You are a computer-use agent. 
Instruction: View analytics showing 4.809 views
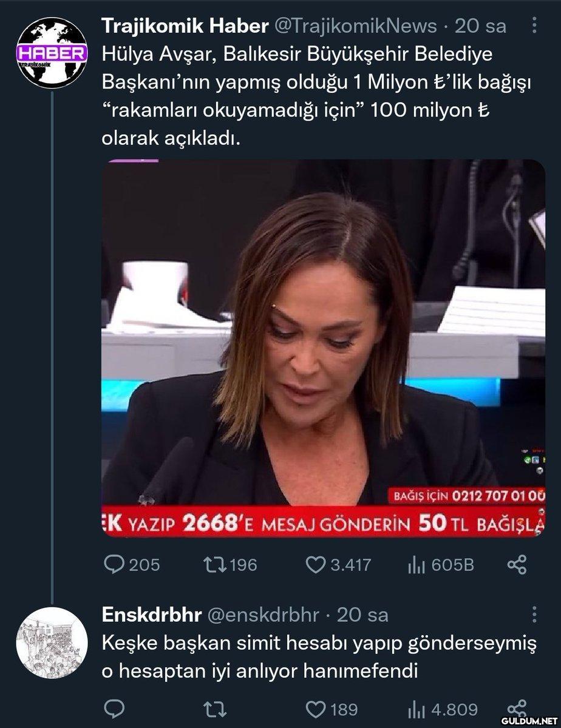click(x=415, y=709)
